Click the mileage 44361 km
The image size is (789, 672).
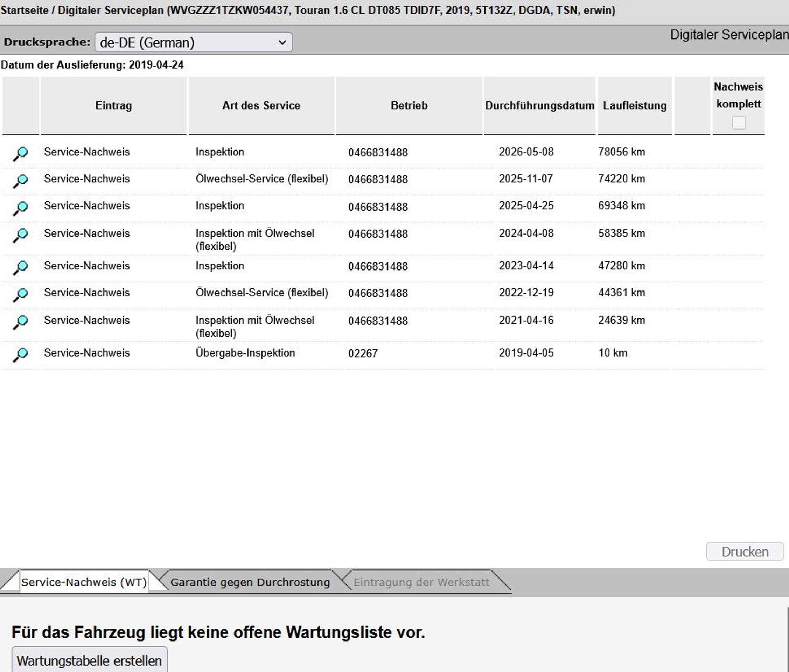coord(621,292)
